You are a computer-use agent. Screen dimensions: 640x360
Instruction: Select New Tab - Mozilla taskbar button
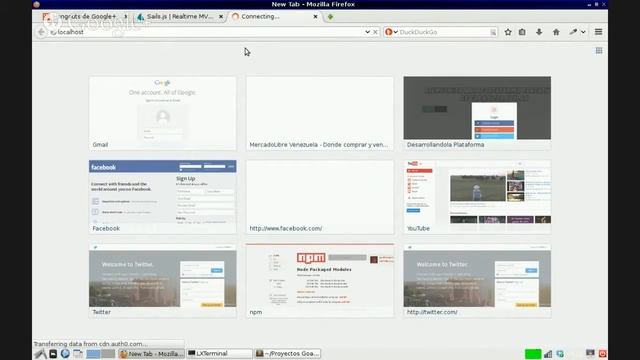click(151, 353)
